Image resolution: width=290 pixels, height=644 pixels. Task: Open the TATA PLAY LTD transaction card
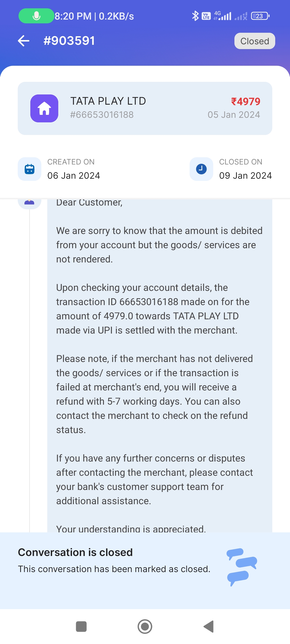pos(145,108)
